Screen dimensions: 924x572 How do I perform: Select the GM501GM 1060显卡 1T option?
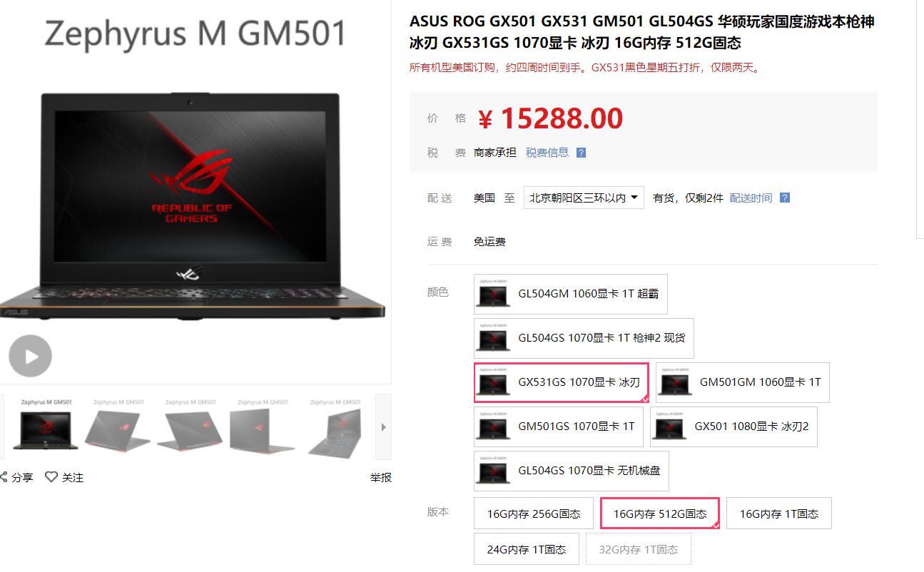[743, 382]
